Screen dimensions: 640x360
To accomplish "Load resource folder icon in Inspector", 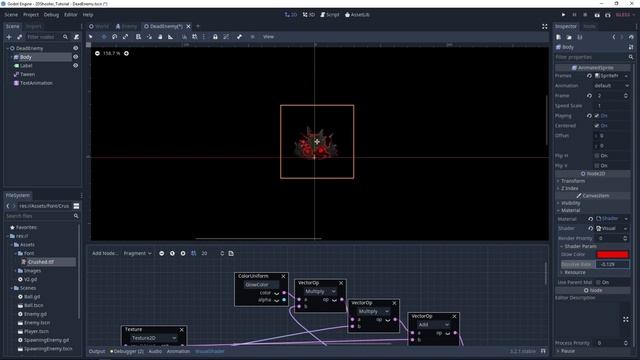I will pos(569,37).
